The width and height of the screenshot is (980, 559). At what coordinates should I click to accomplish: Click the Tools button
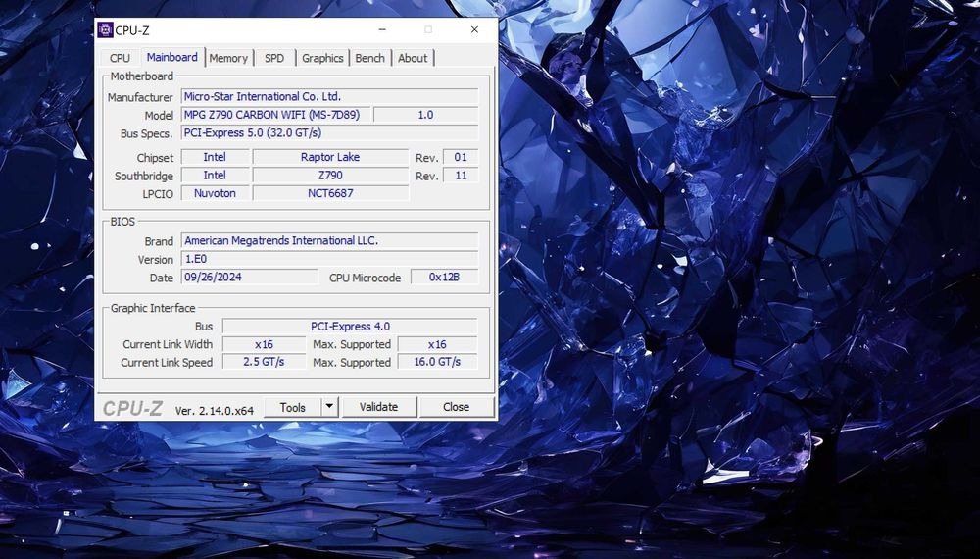[292, 407]
